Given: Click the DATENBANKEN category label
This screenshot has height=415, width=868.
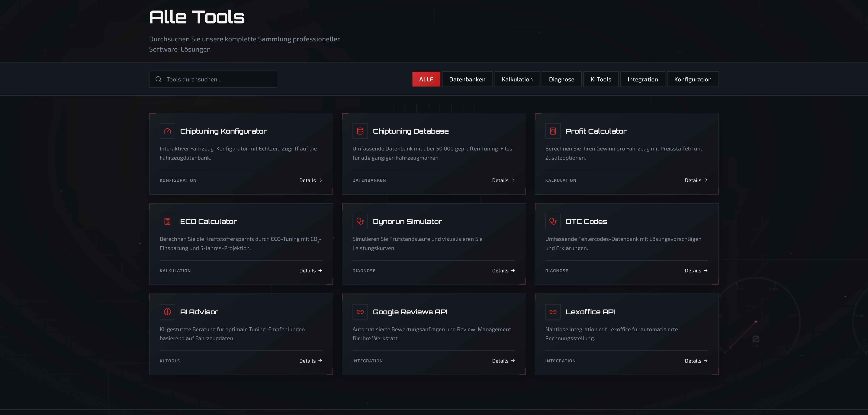Looking at the screenshot, I should coord(369,180).
